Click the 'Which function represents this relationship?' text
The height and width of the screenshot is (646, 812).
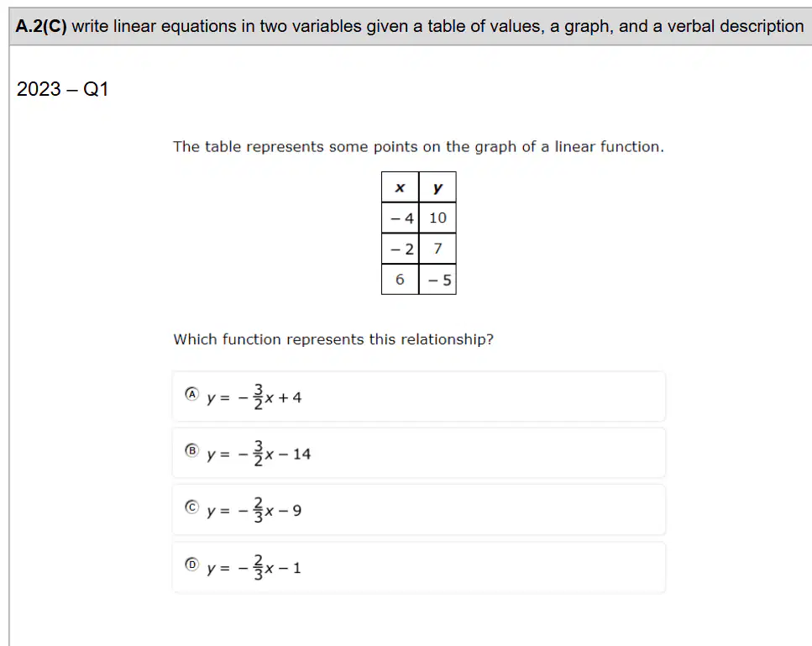click(333, 339)
